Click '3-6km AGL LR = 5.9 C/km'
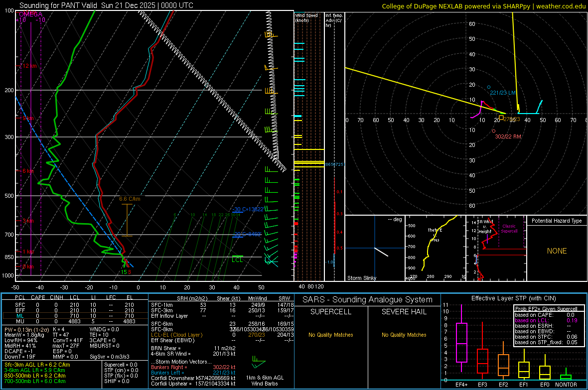Viewport: 588px width, 390px height. 35,370
